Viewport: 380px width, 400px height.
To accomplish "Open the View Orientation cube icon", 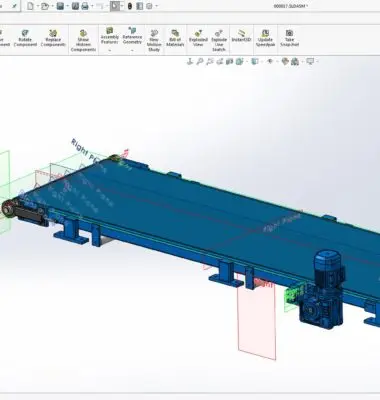I will coord(239,61).
